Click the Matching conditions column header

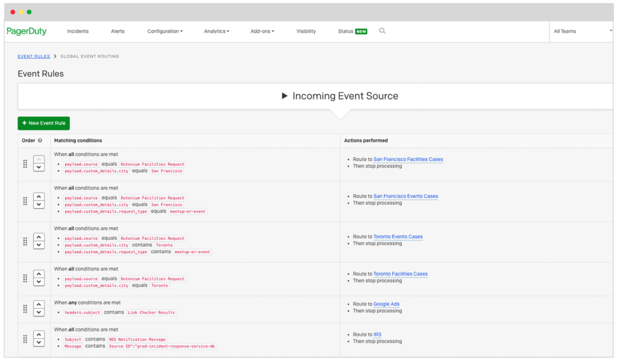point(78,140)
